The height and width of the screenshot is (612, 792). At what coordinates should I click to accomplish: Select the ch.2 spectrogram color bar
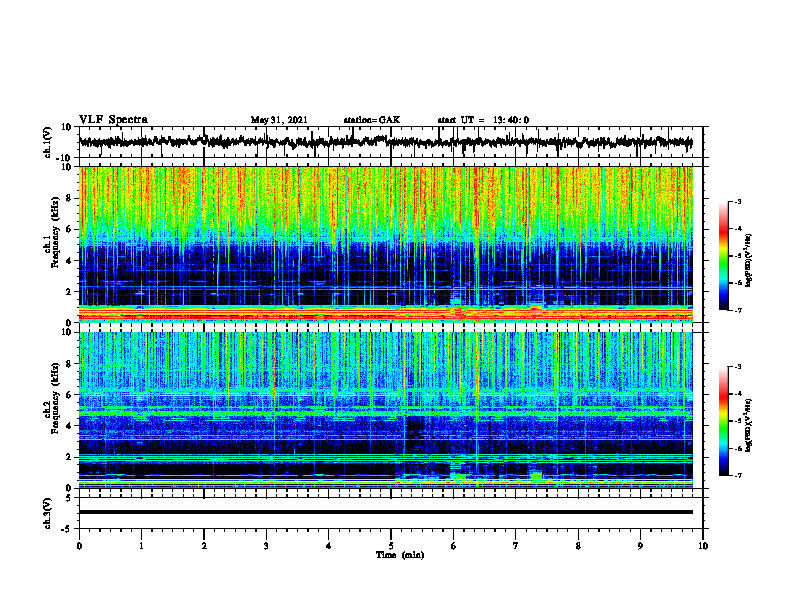(x=723, y=421)
